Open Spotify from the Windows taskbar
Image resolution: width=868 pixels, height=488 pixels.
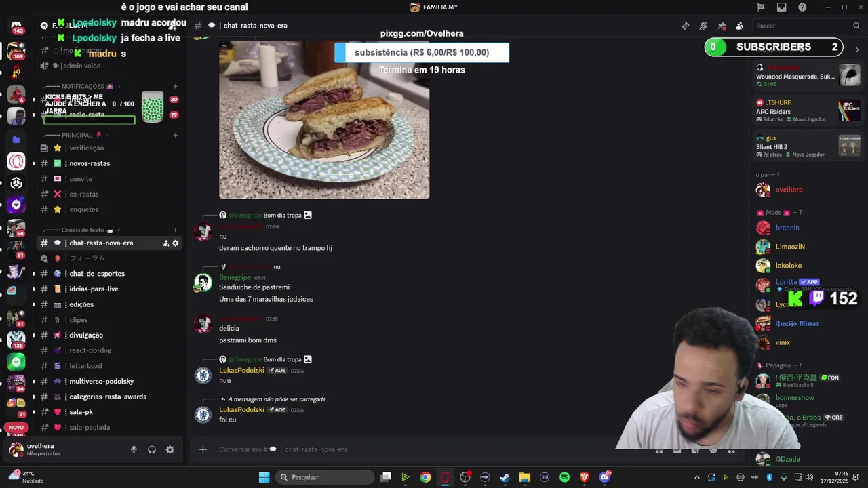564,477
